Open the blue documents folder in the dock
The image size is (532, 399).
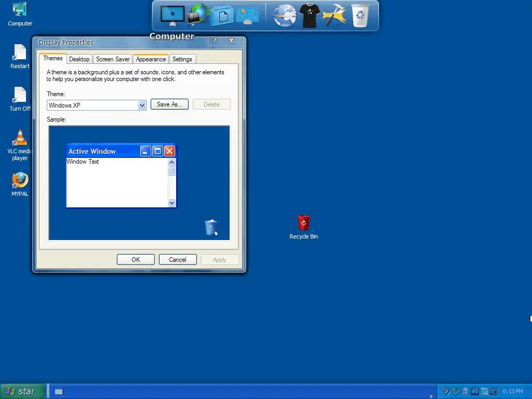tap(222, 16)
